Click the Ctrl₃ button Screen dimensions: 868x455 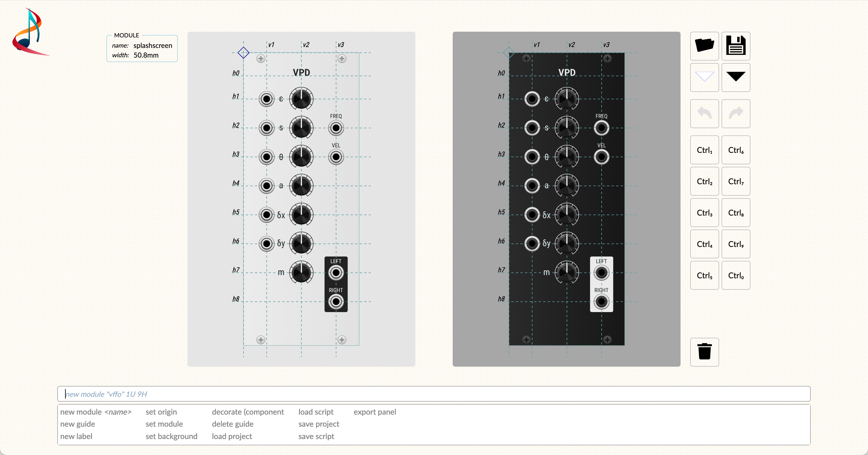click(x=704, y=212)
